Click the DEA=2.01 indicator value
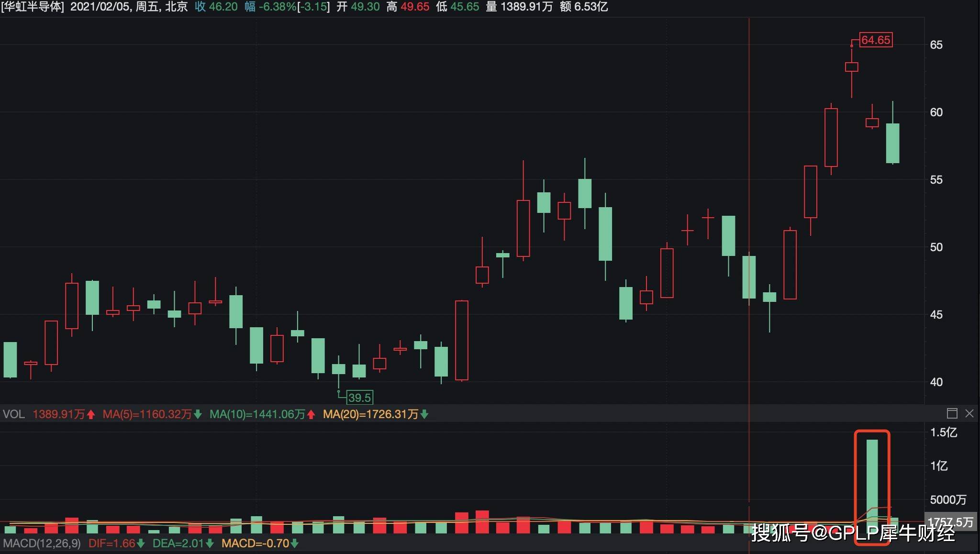This screenshot has height=554, width=980. click(x=178, y=543)
